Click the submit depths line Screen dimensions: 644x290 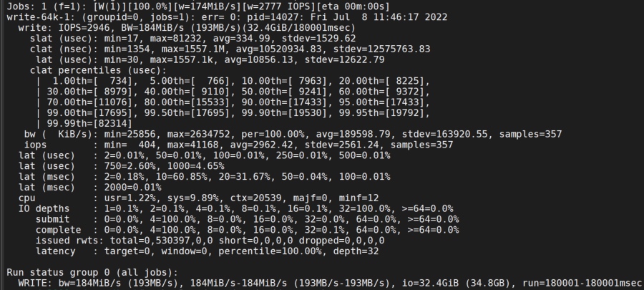[248, 220]
